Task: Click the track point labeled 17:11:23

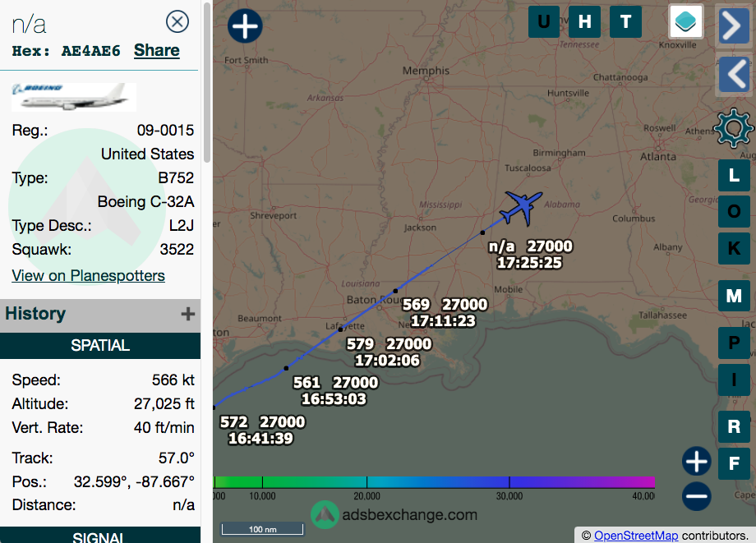Action: [x=395, y=291]
